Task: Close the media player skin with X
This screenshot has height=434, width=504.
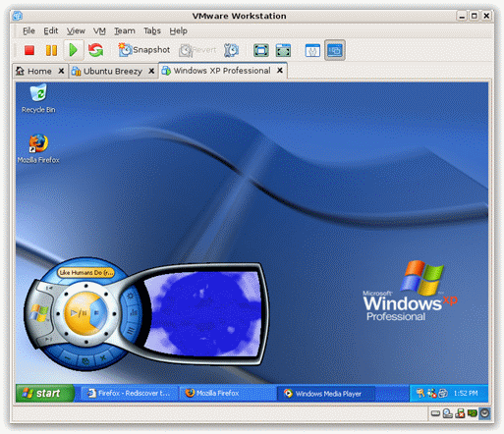Action: tap(103, 357)
